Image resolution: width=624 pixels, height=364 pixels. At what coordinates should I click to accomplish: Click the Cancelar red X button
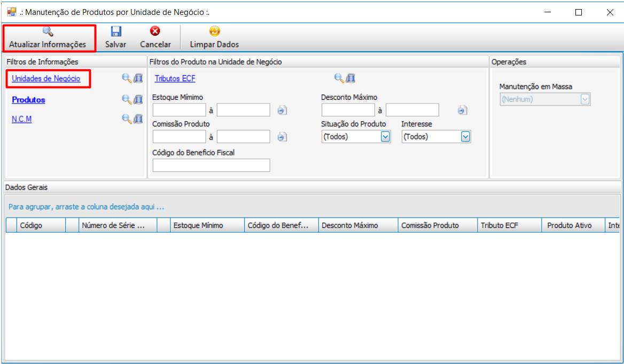point(155,38)
